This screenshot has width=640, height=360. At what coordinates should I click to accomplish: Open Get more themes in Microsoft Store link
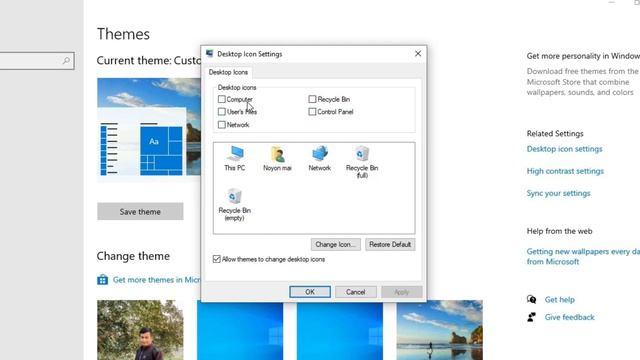tap(156, 280)
